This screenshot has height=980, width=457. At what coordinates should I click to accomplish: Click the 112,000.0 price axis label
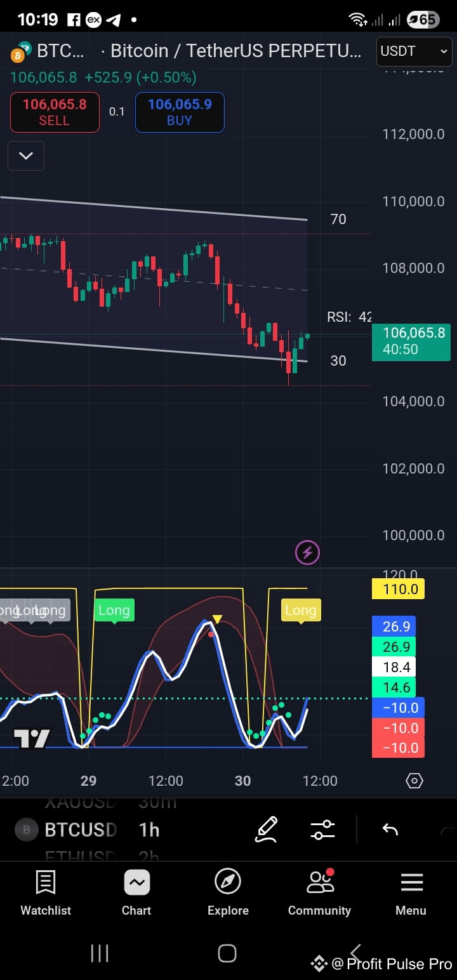coord(413,134)
